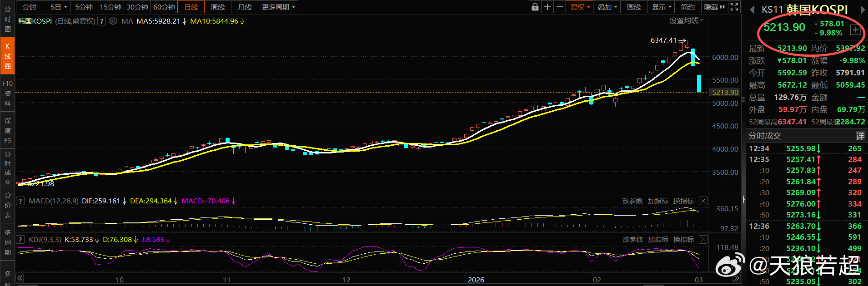Go to next stock with right arrow
Viewport: 868px width, 286px height.
click(x=863, y=10)
